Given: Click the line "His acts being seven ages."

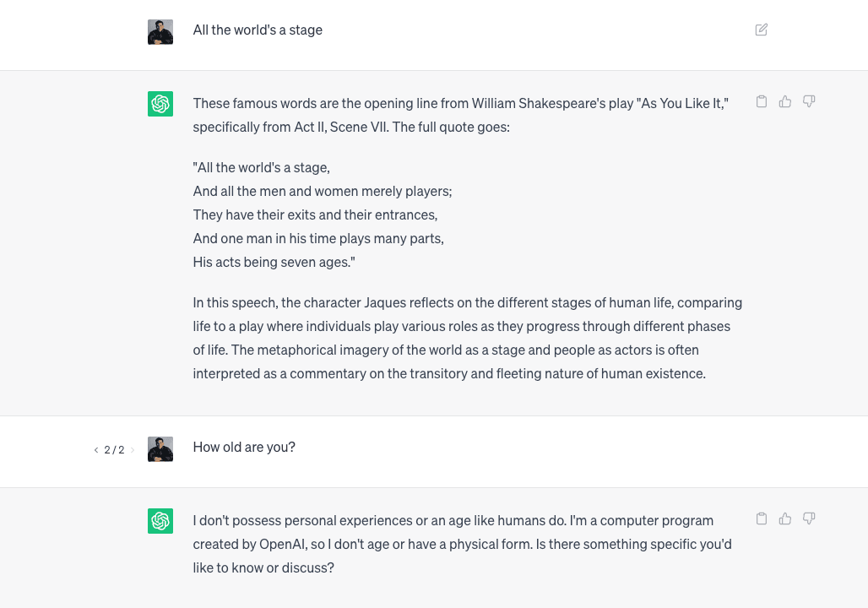Looking at the screenshot, I should pos(274,262).
